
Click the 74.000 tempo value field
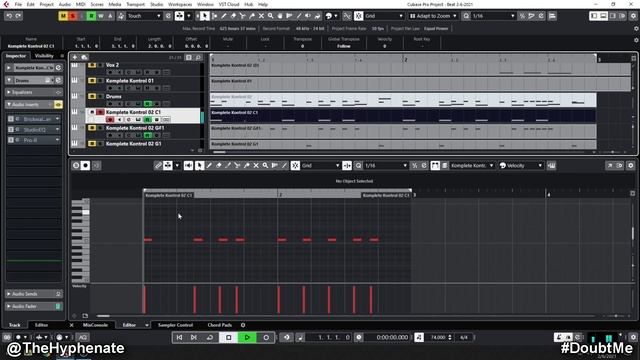click(x=438, y=337)
